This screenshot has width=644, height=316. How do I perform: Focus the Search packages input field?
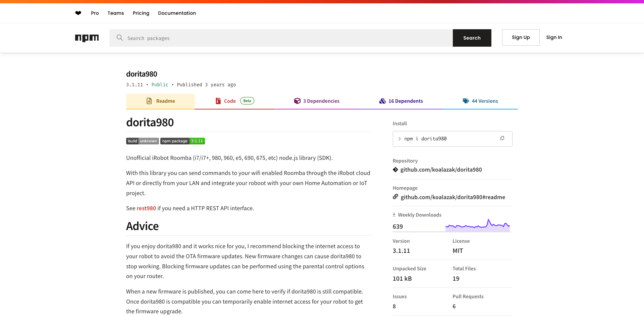[281, 38]
